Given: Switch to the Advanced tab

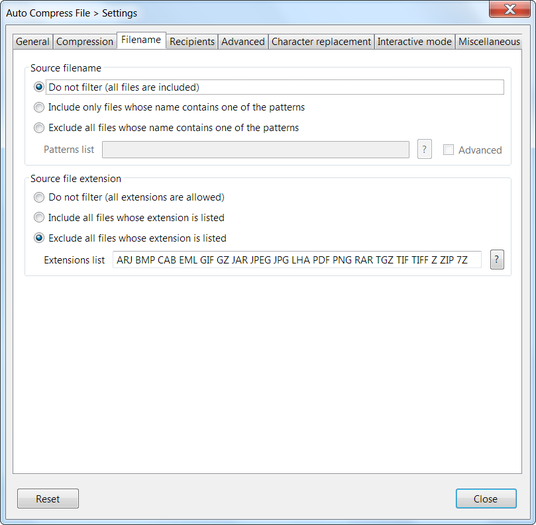Looking at the screenshot, I should click(243, 42).
